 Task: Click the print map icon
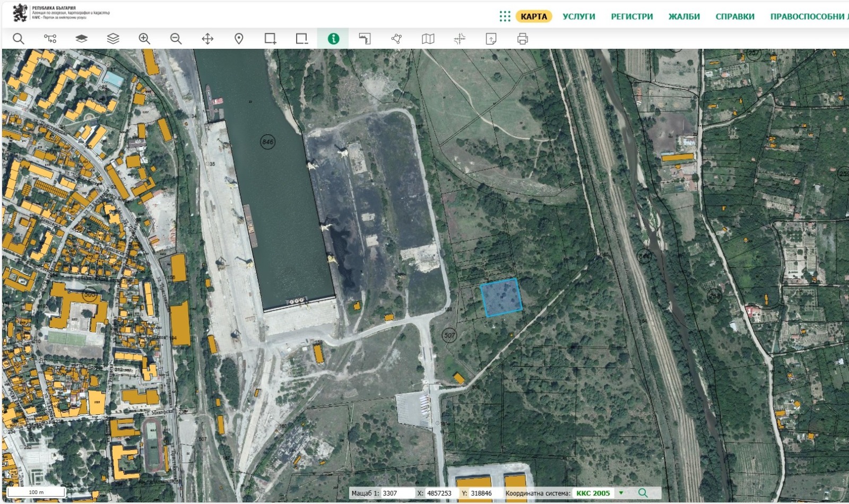click(x=523, y=39)
